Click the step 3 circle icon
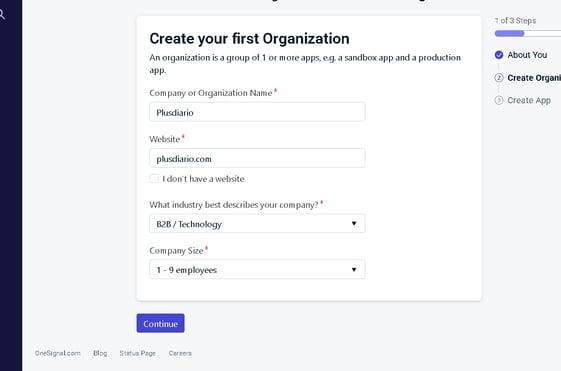 click(499, 100)
